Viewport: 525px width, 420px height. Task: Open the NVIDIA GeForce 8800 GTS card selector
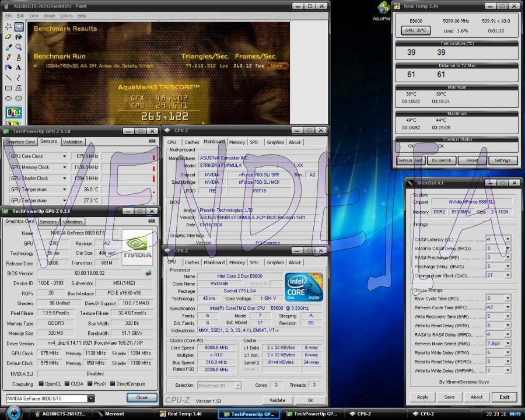click(91, 398)
